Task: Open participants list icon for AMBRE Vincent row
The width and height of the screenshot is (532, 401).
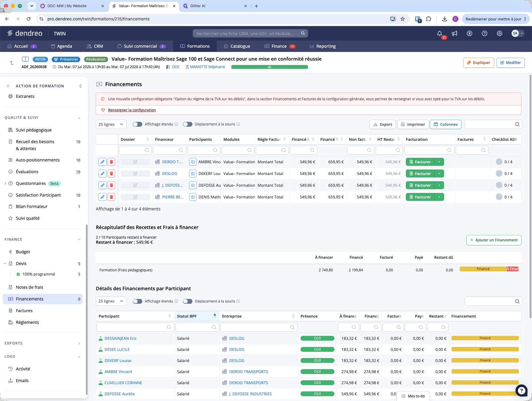Action: (x=193, y=162)
